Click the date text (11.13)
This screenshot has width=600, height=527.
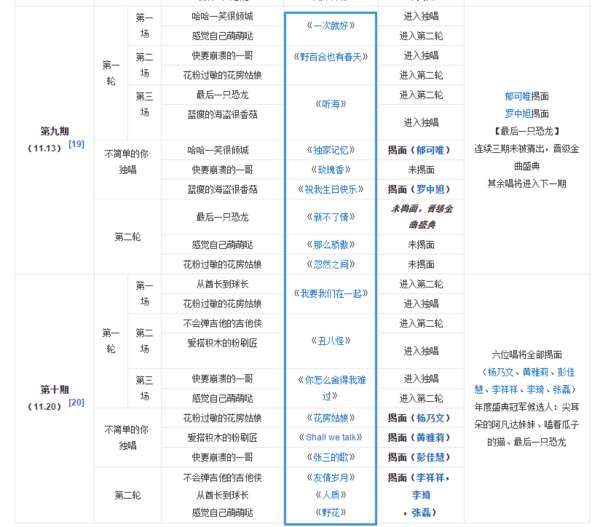coord(44,148)
